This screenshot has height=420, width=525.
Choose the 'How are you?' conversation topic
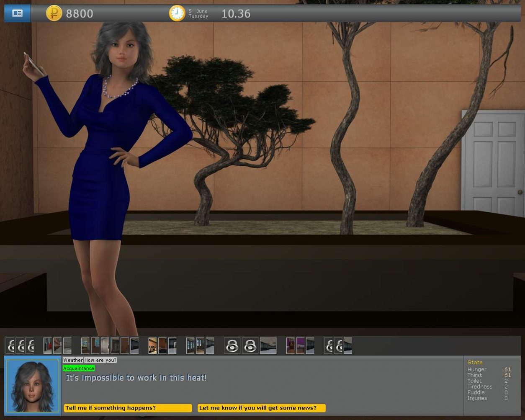pos(100,360)
